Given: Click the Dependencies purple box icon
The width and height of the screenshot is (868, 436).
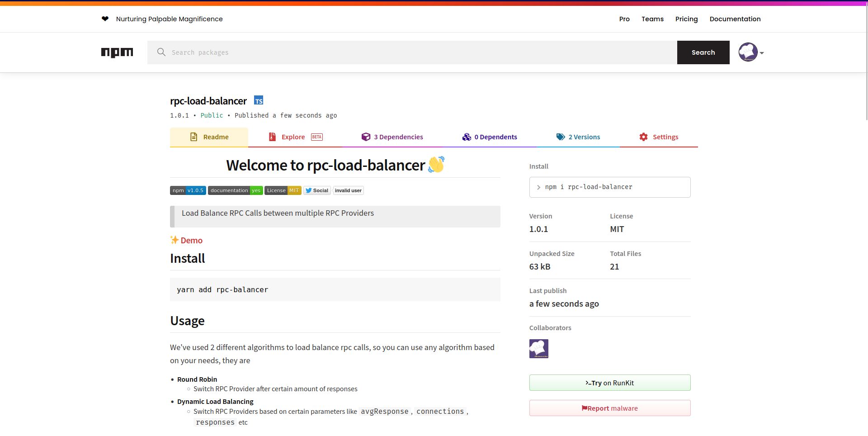Looking at the screenshot, I should coord(366,137).
